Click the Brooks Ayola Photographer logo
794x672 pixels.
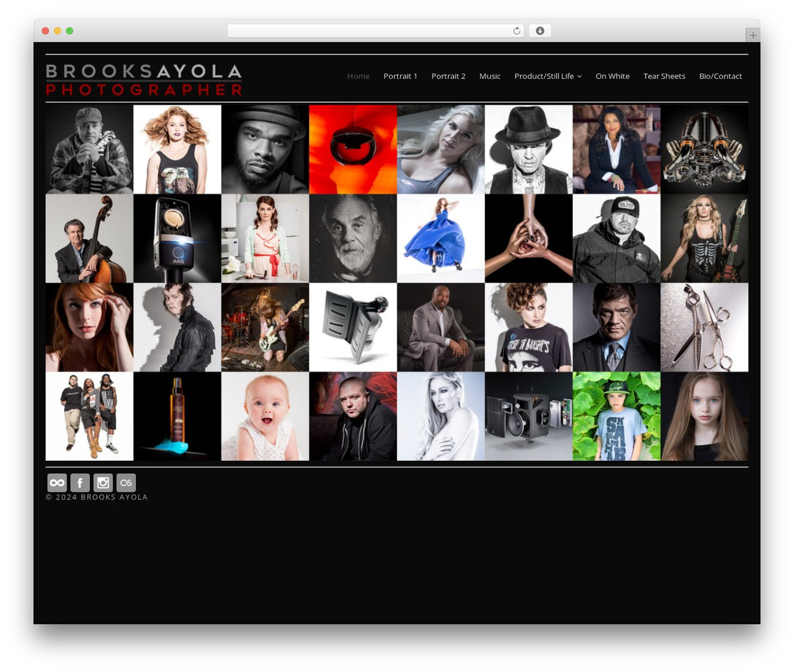click(144, 79)
